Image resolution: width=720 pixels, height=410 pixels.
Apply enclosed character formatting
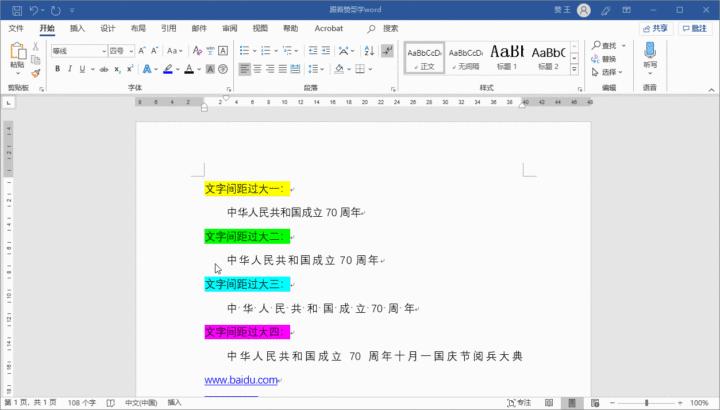(x=223, y=69)
